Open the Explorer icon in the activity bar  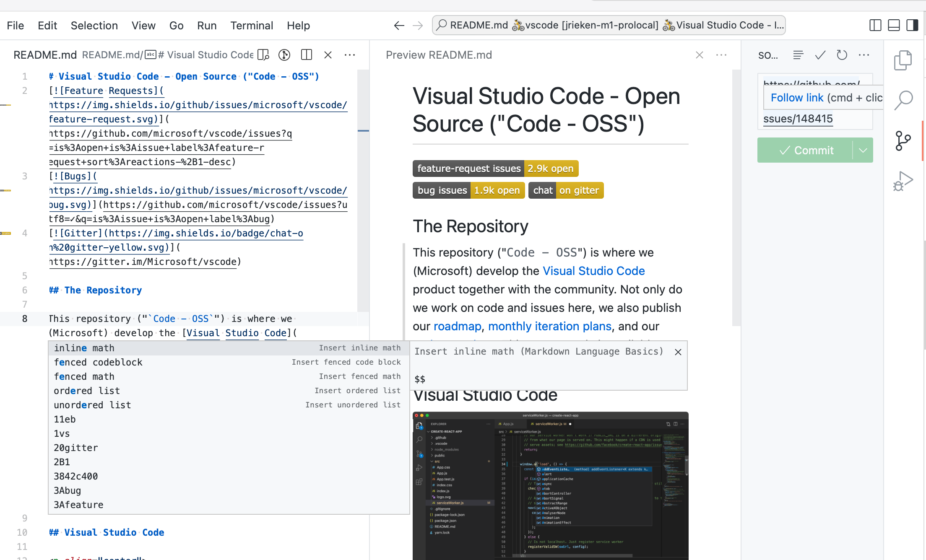pyautogui.click(x=903, y=60)
